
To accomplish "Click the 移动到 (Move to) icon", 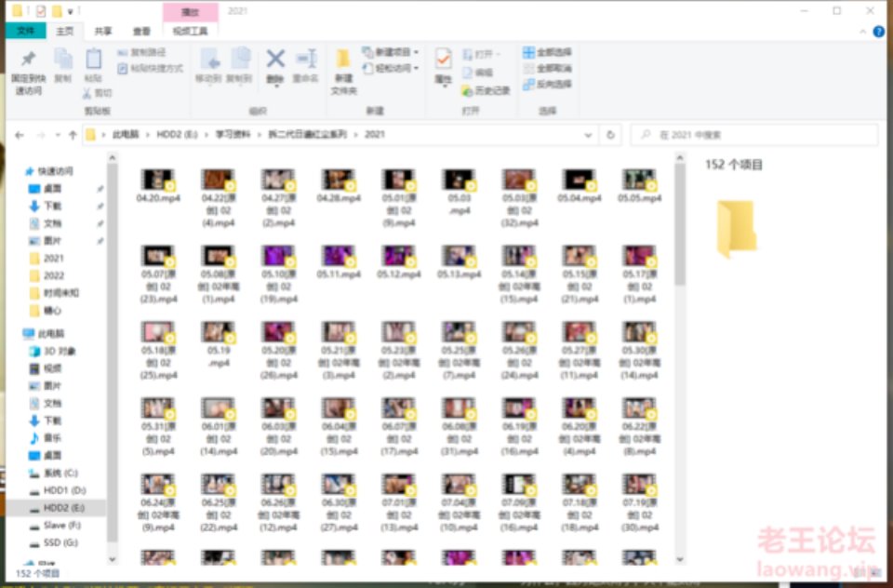I will point(208,61).
